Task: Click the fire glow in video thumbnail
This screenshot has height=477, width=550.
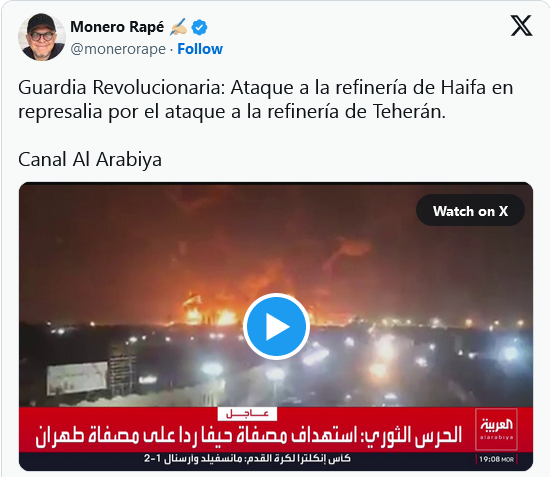Action: coord(210,309)
